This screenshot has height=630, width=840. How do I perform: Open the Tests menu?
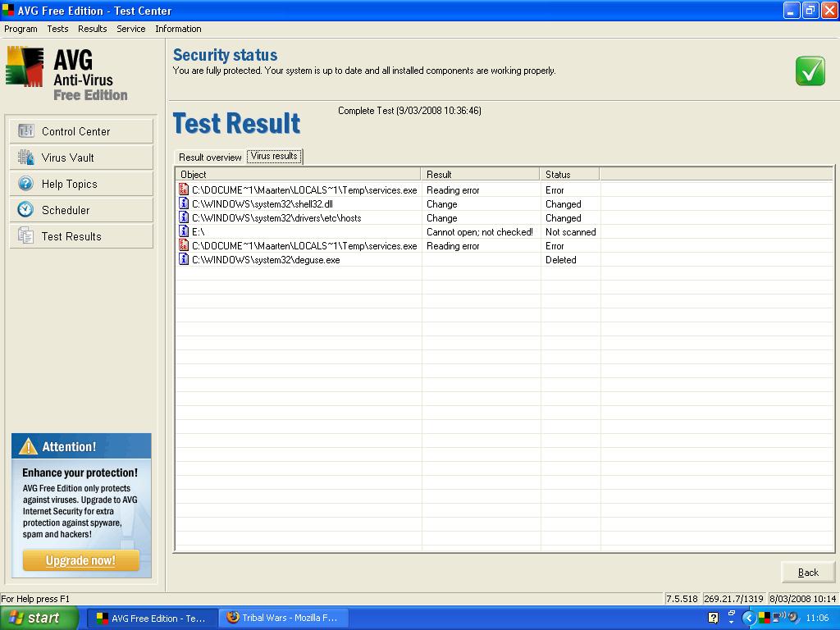point(57,29)
